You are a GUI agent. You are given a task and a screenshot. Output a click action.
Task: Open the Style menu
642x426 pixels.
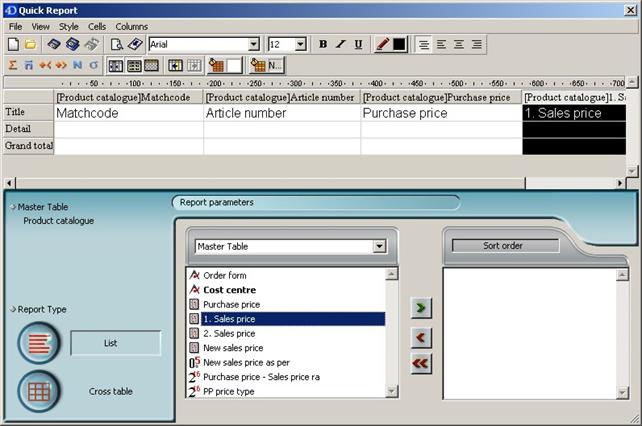tap(68, 26)
